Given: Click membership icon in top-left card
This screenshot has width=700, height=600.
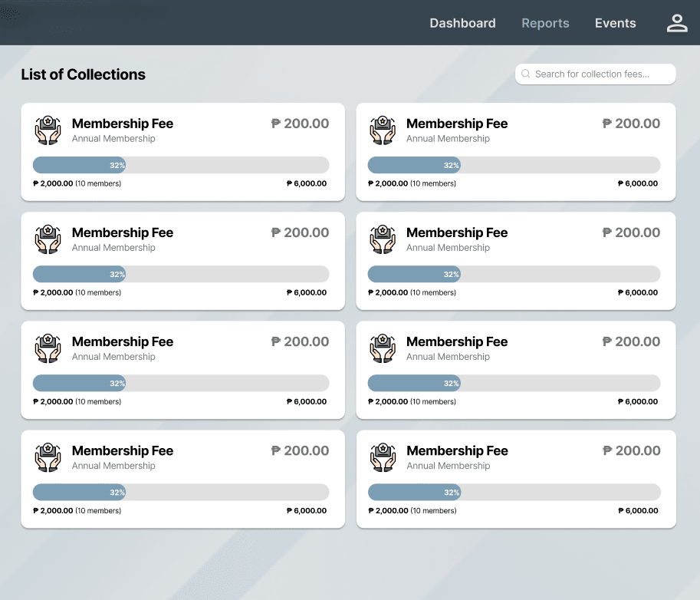Looking at the screenshot, I should coord(48,130).
